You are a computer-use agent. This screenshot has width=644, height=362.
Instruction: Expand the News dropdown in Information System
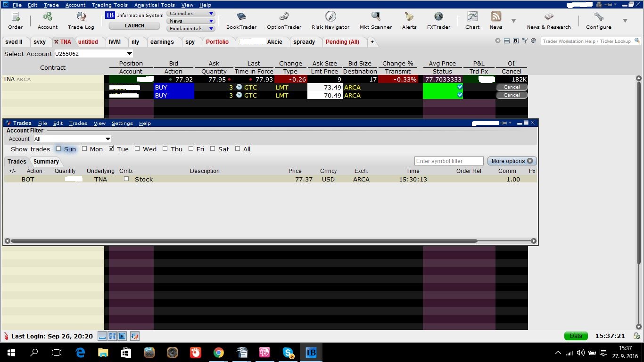coord(191,21)
